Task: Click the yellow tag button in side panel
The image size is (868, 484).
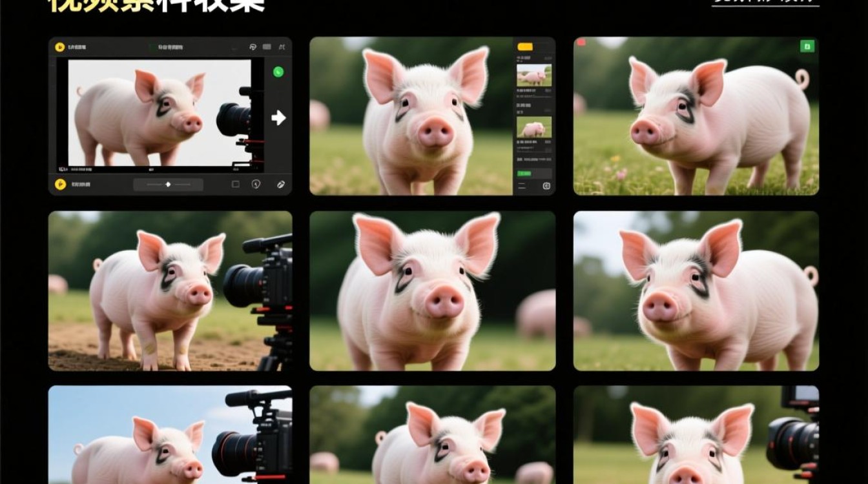Action: click(x=525, y=46)
